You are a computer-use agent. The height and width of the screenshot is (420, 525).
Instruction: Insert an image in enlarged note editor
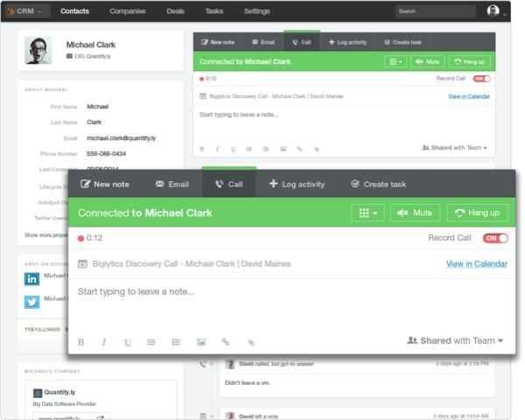pyautogui.click(x=201, y=342)
